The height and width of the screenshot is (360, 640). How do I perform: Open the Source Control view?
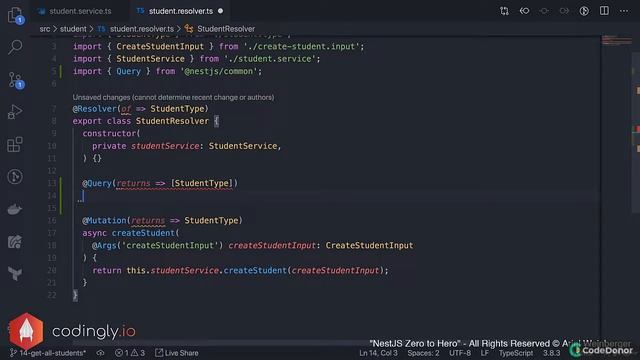[x=16, y=80]
